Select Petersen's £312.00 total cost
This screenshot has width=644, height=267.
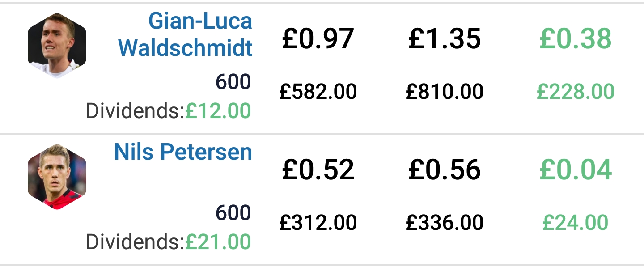(318, 222)
